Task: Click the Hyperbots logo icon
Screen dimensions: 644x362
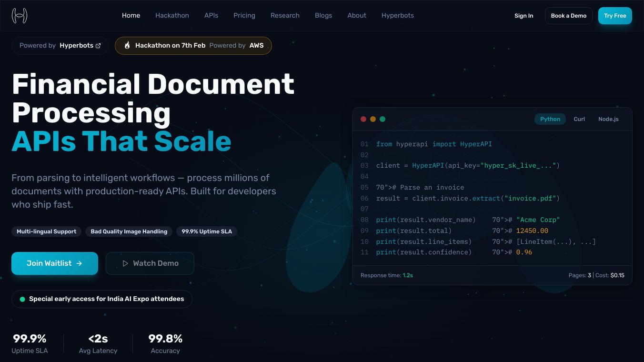Action: [x=20, y=15]
